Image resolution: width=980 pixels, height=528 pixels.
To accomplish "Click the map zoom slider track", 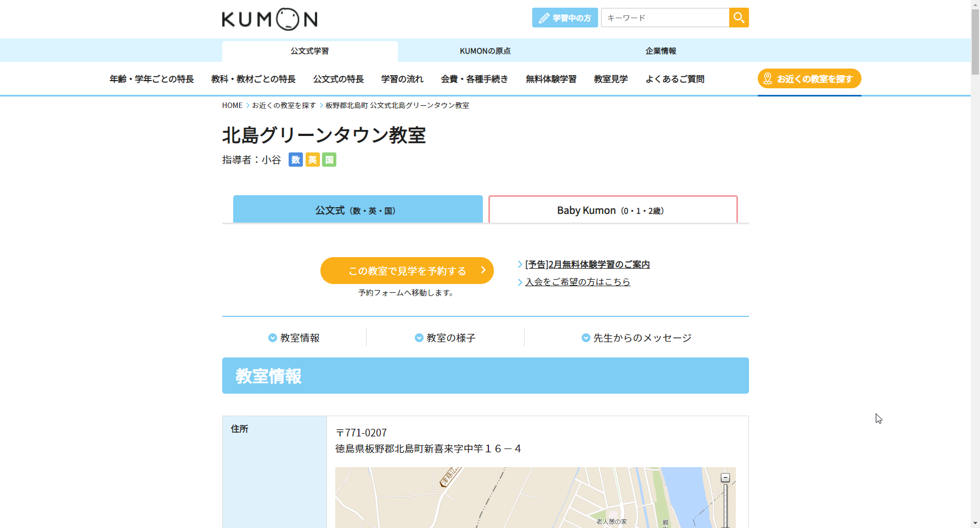I will [x=725, y=506].
